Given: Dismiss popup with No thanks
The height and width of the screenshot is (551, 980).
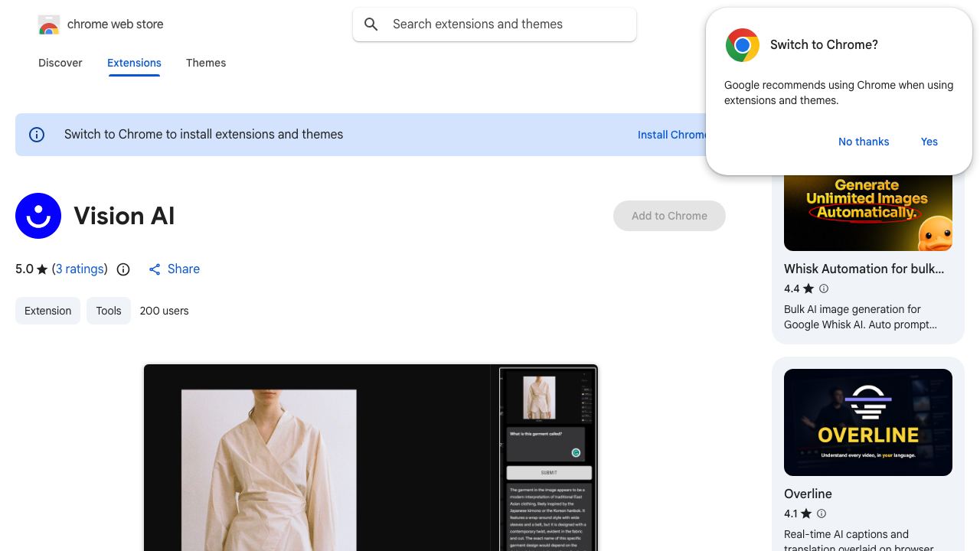Looking at the screenshot, I should [864, 142].
